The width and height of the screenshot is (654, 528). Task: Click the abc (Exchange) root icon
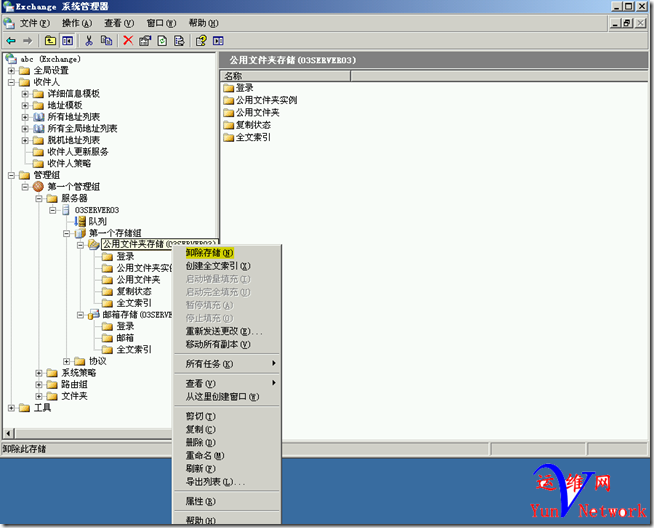click(x=11, y=59)
